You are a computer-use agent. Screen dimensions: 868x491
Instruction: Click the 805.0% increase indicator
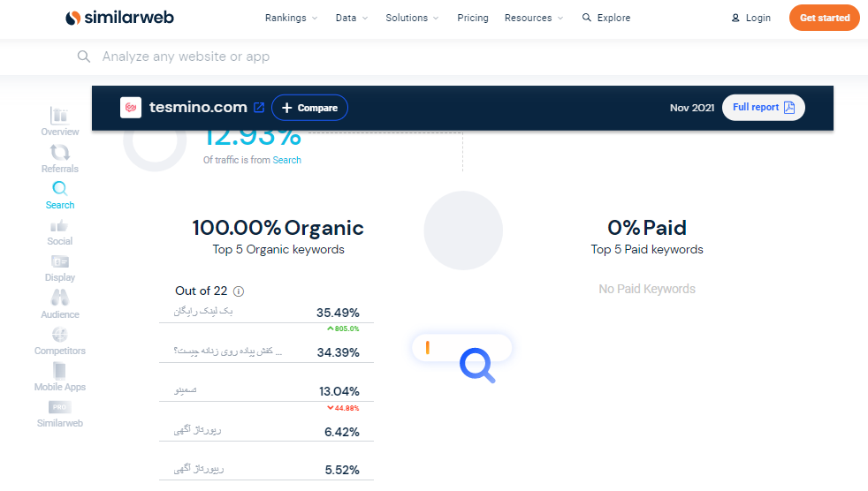click(x=343, y=329)
